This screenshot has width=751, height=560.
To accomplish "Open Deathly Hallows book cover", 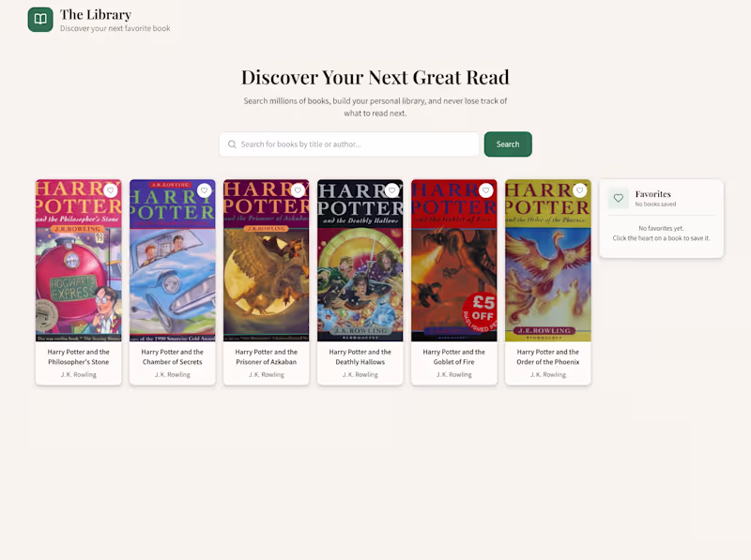I will [360, 261].
